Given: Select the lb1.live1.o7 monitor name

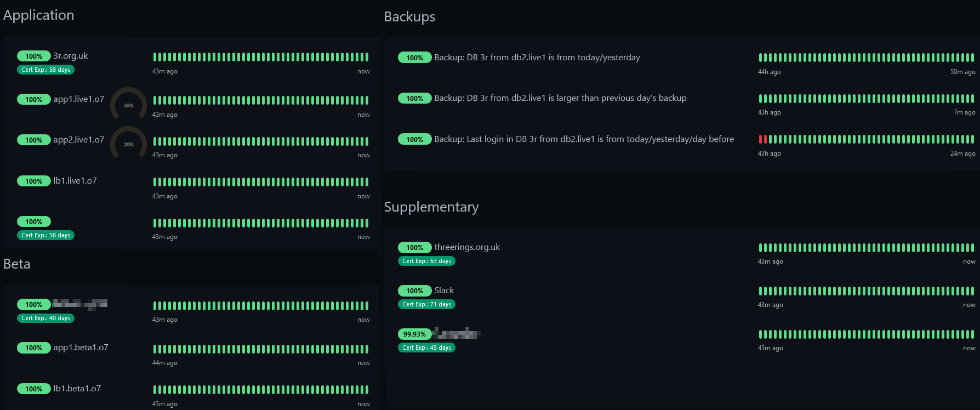Looking at the screenshot, I should 75,181.
